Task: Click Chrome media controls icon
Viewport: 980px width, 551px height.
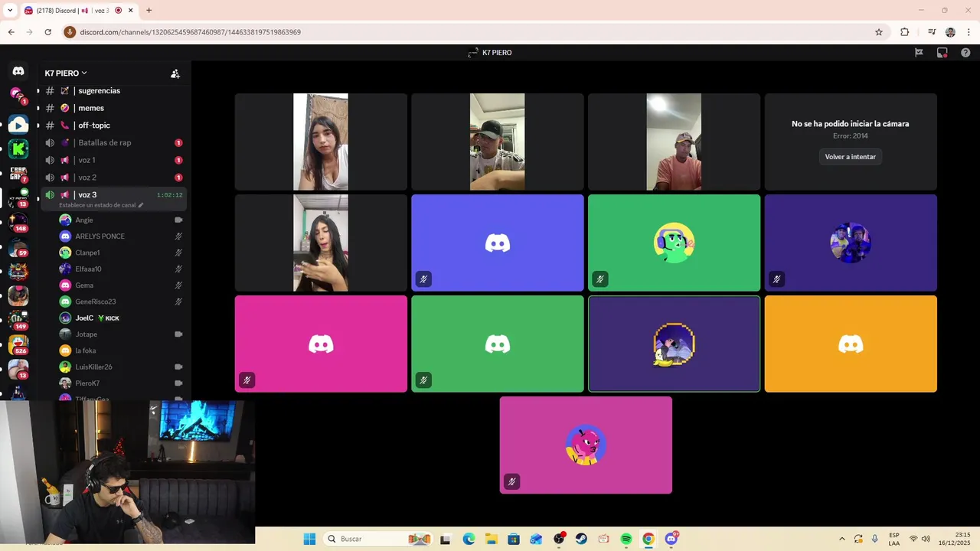Action: (932, 32)
